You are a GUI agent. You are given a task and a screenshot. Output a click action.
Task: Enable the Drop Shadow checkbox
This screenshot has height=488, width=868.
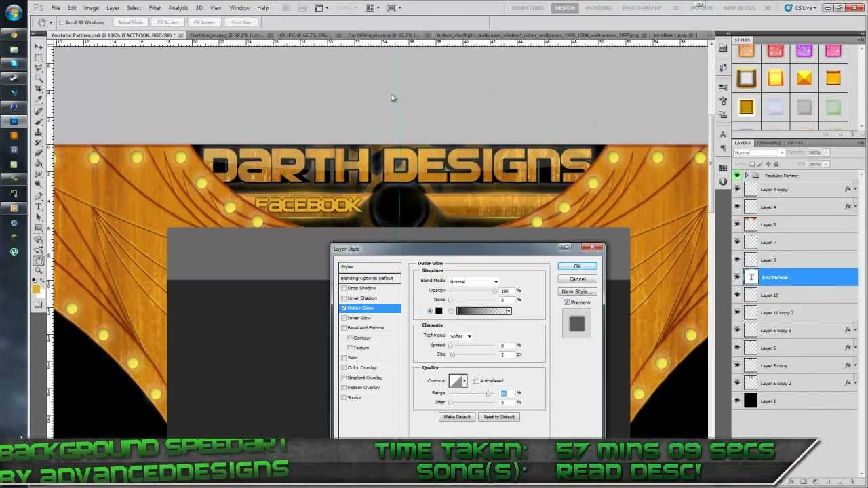pyautogui.click(x=344, y=288)
